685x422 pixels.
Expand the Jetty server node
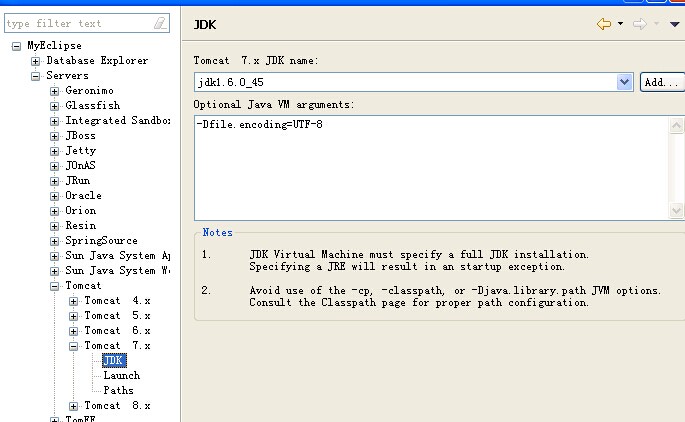tap(54, 151)
